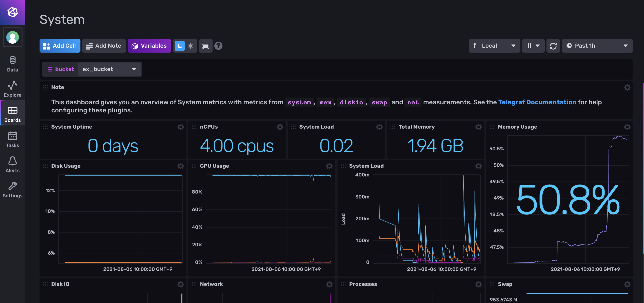
Task: Switch to light mode sun toggle
Action: tap(191, 46)
